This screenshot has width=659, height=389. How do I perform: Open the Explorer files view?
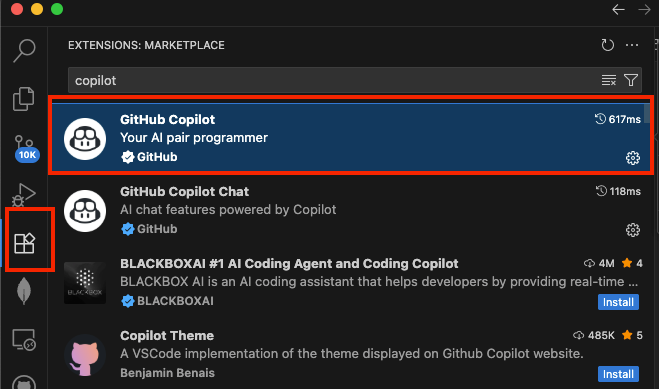[24, 99]
